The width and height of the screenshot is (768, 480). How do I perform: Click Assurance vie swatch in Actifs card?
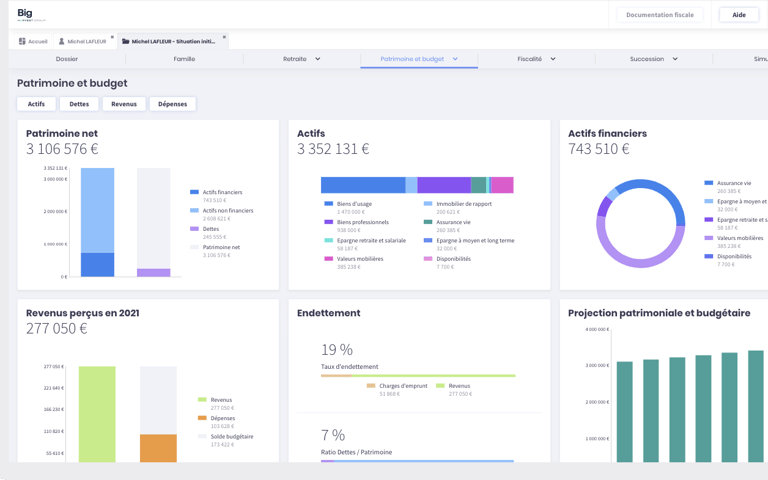[x=428, y=222]
